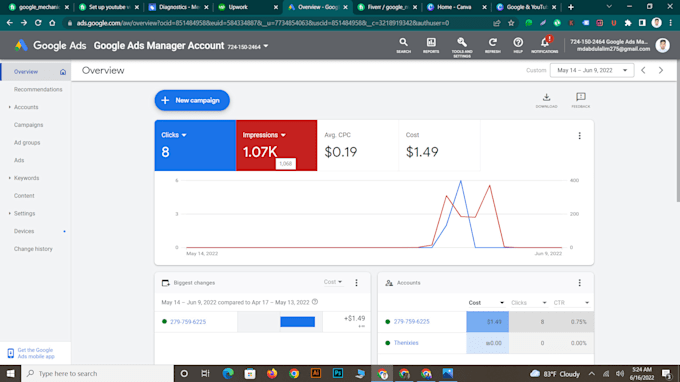
Task: Open three-dot menu on Accounts card
Action: pos(579,283)
